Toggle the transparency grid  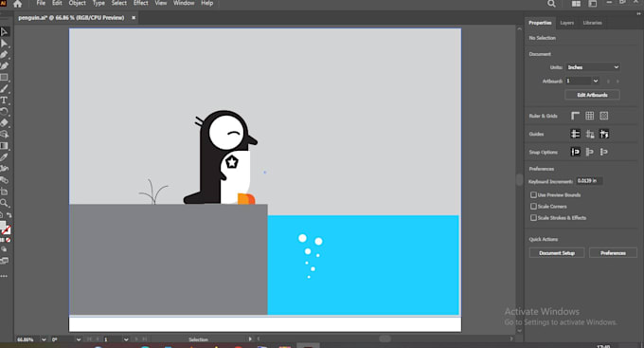click(604, 116)
